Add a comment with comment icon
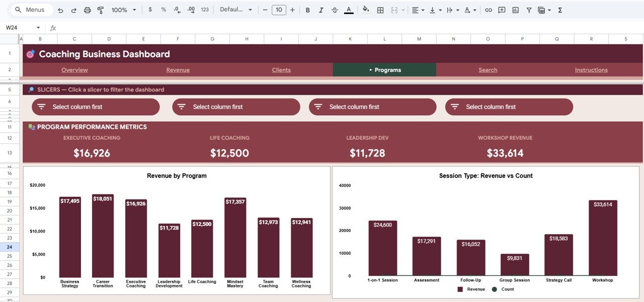This screenshot has height=302, width=644. point(502,10)
